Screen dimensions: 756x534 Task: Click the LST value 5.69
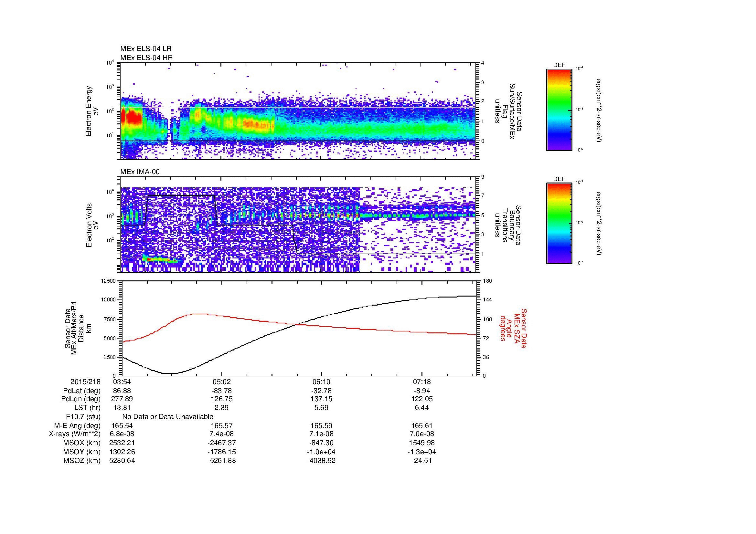(321, 408)
